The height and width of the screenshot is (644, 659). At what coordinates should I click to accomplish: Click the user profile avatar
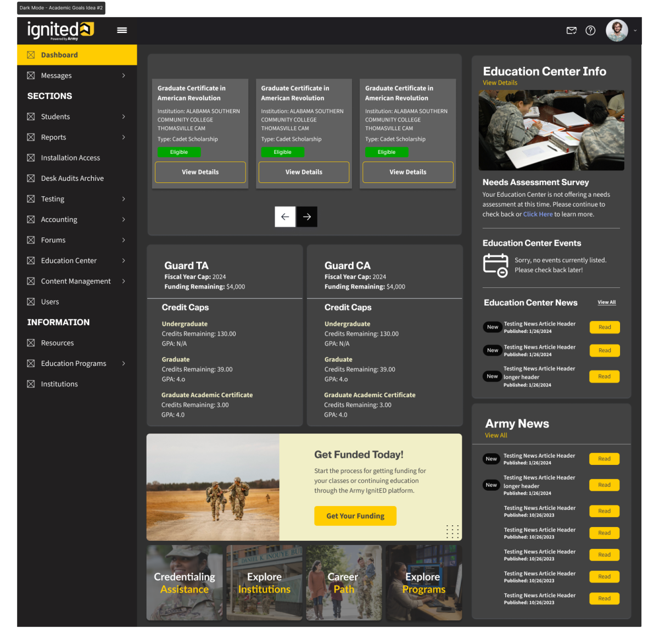click(x=617, y=31)
